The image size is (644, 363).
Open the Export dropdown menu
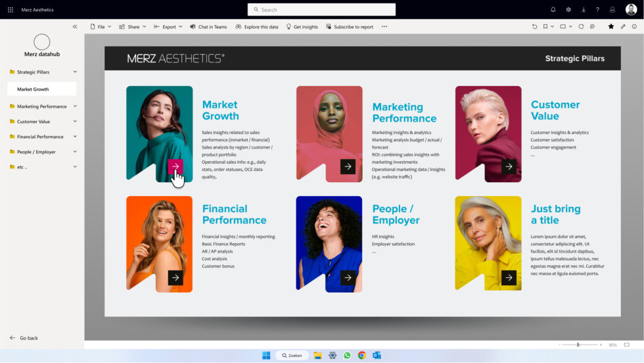[x=168, y=27]
